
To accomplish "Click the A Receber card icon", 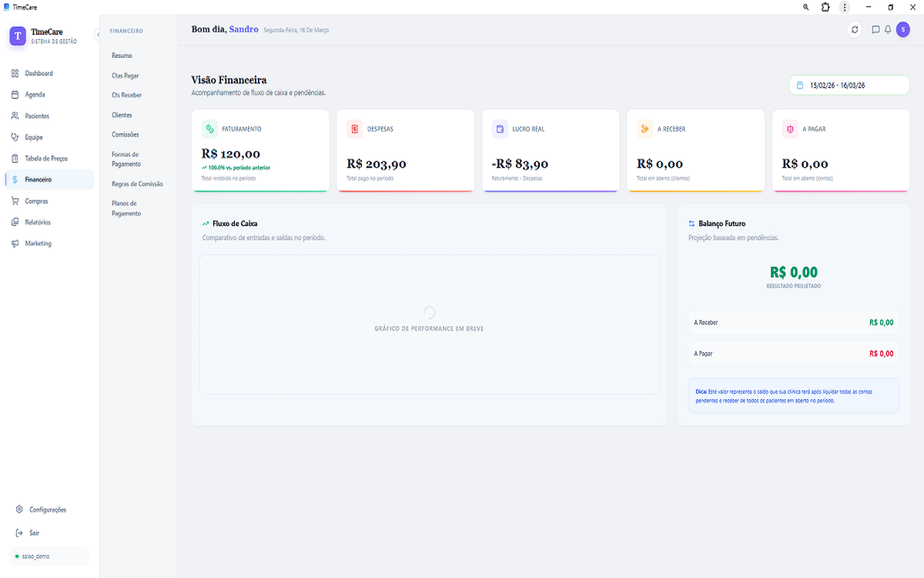I will [644, 129].
